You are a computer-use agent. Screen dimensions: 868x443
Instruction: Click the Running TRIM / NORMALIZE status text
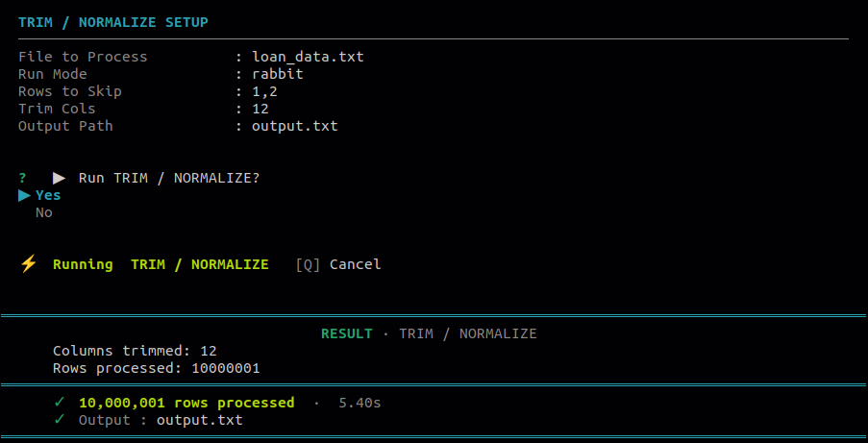(161, 264)
